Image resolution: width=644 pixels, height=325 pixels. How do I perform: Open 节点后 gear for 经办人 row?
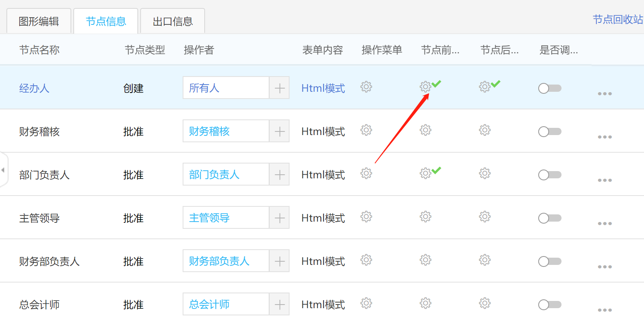485,87
